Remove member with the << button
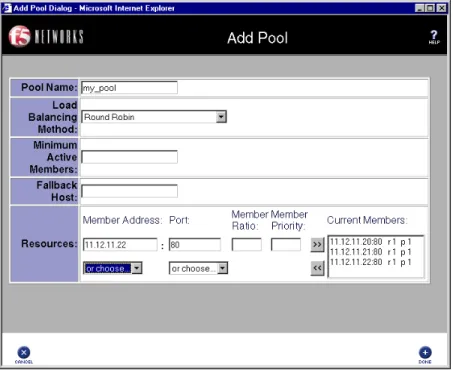This screenshot has height=370, width=453. (317, 268)
